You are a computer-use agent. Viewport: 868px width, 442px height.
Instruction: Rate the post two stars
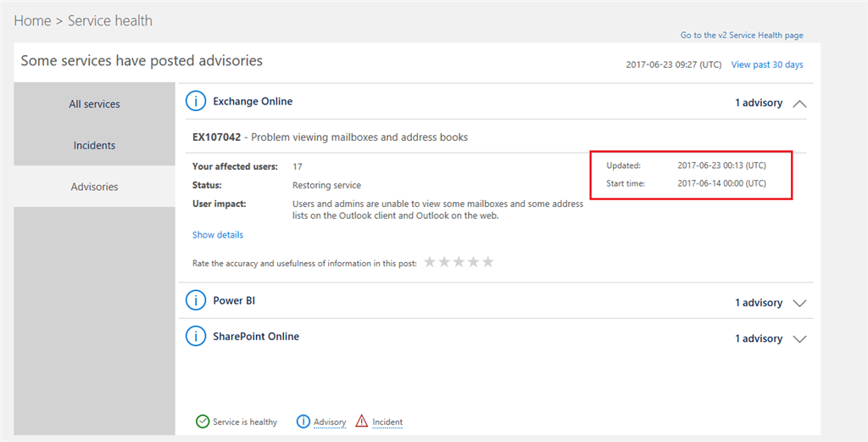coord(444,262)
